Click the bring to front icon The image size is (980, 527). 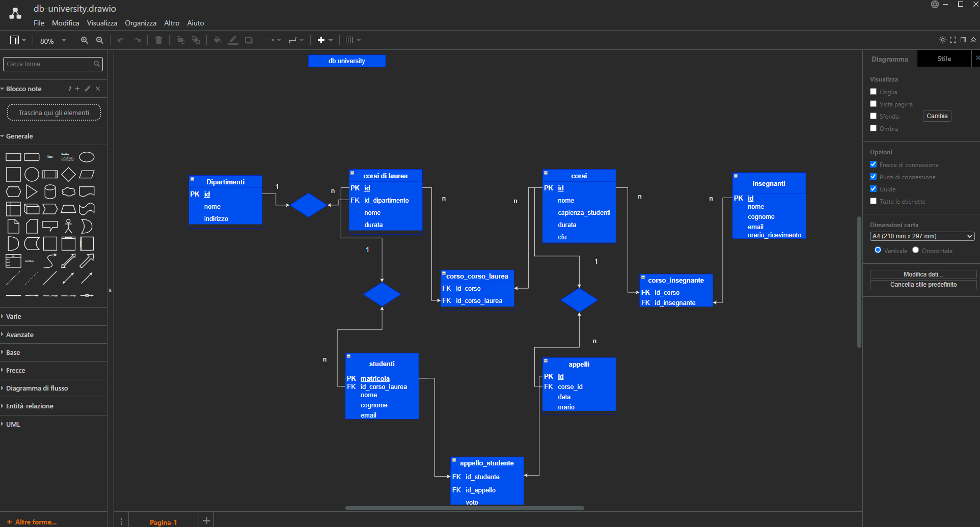pyautogui.click(x=180, y=40)
